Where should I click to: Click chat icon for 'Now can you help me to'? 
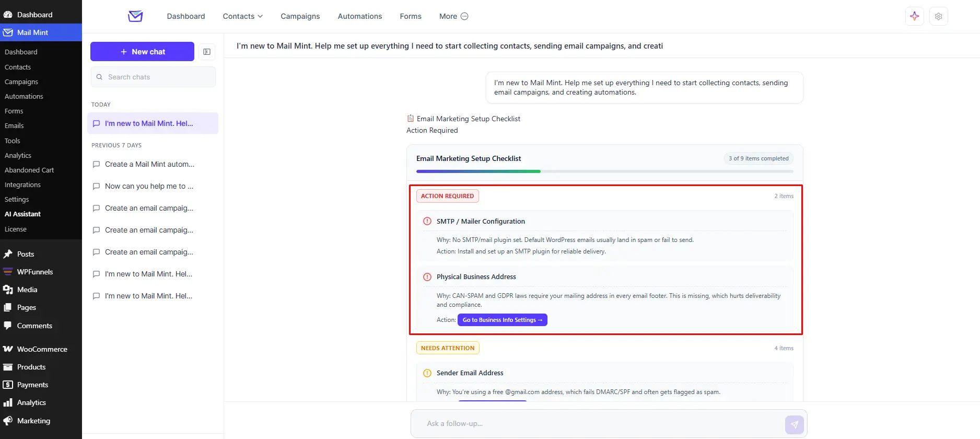tap(96, 186)
